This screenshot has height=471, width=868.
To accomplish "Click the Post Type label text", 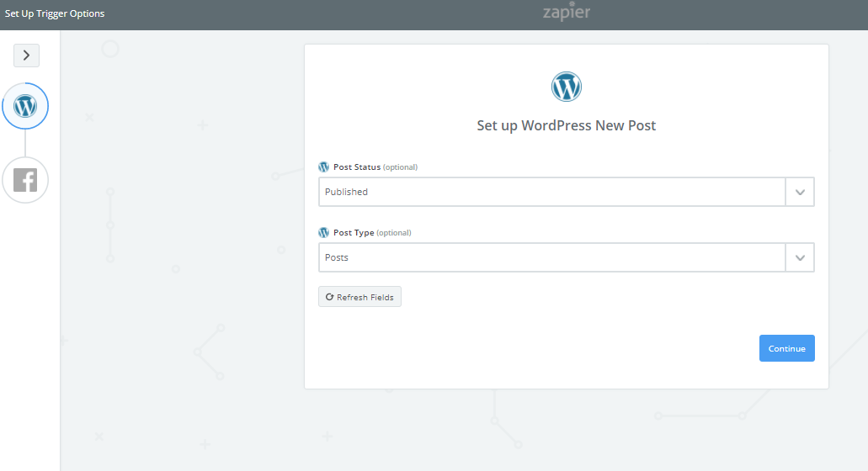I will [354, 233].
